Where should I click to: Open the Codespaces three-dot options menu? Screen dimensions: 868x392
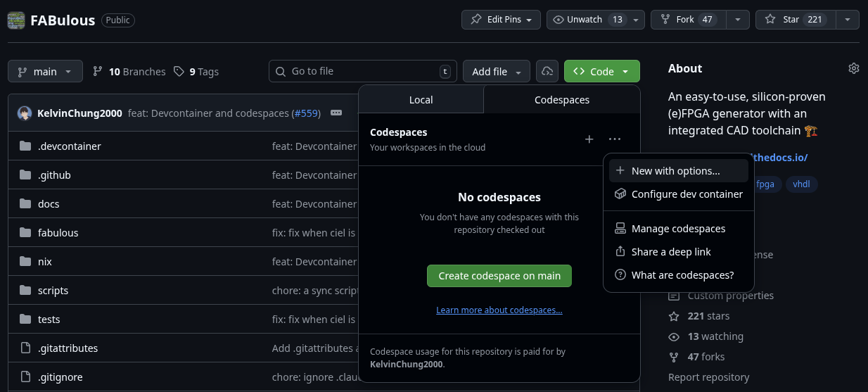[x=615, y=139]
